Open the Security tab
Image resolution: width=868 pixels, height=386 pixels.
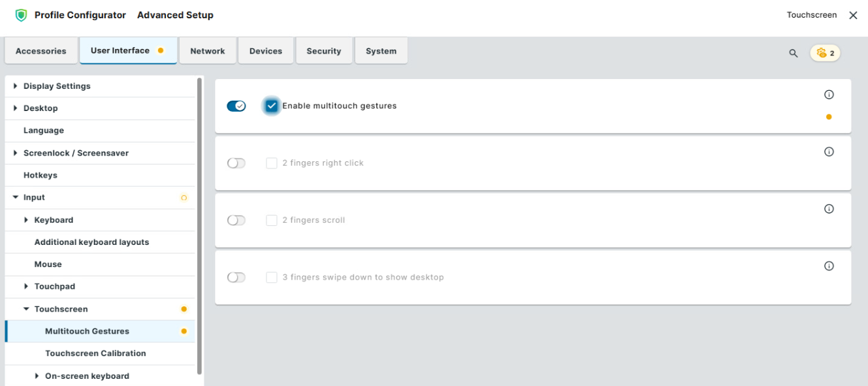pos(323,51)
